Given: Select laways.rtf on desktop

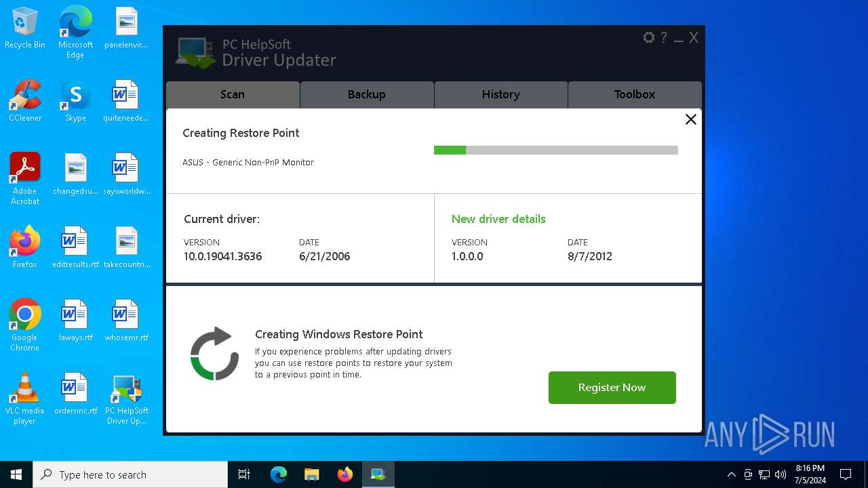Looking at the screenshot, I should click(75, 321).
